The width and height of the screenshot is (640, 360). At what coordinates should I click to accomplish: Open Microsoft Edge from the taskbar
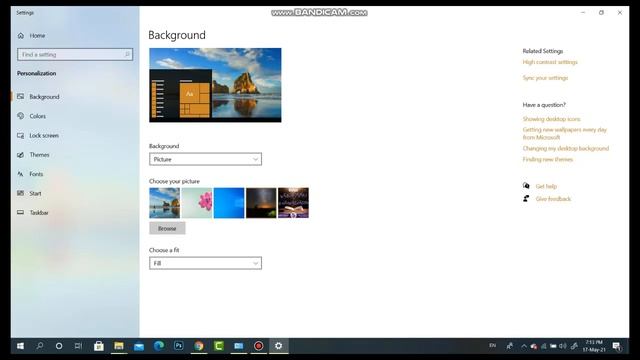(159, 346)
